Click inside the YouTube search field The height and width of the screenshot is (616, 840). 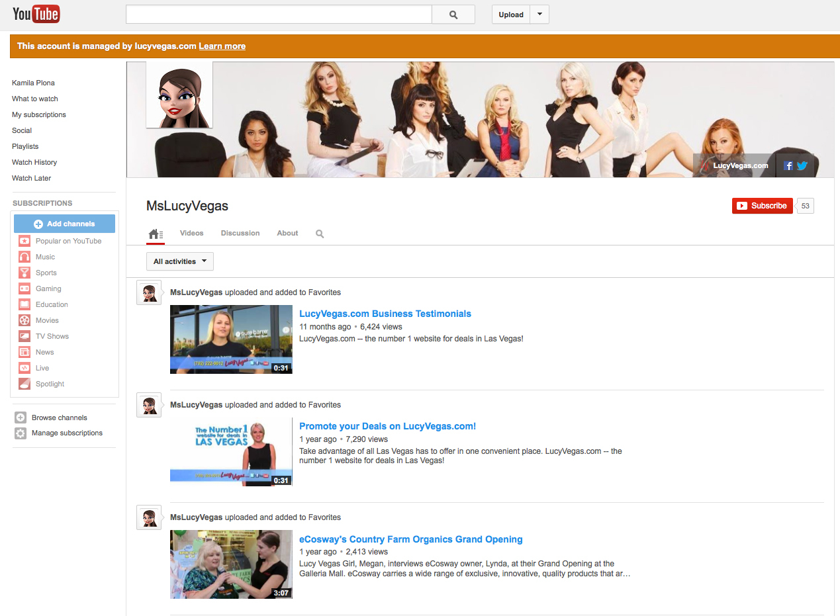point(279,15)
